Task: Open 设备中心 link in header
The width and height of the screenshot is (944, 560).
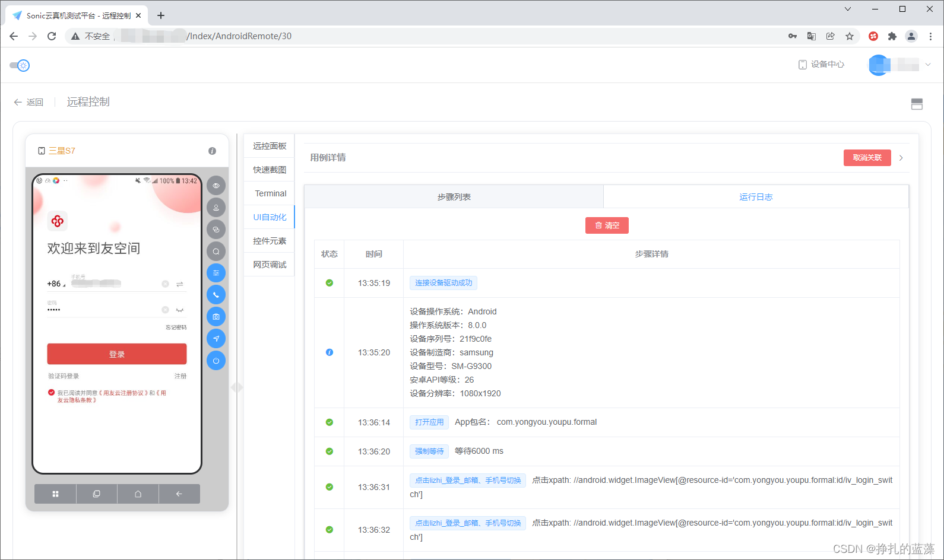Action: coord(821,64)
